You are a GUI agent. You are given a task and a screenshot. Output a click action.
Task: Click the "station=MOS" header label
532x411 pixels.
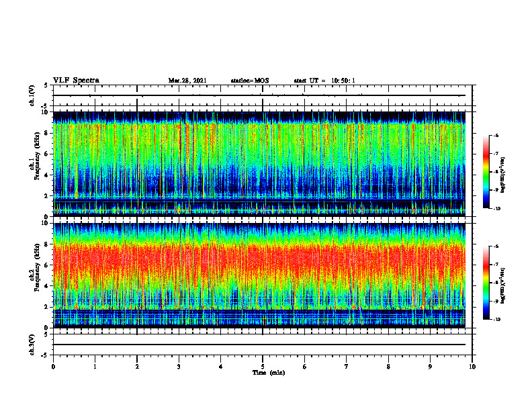pyautogui.click(x=250, y=81)
